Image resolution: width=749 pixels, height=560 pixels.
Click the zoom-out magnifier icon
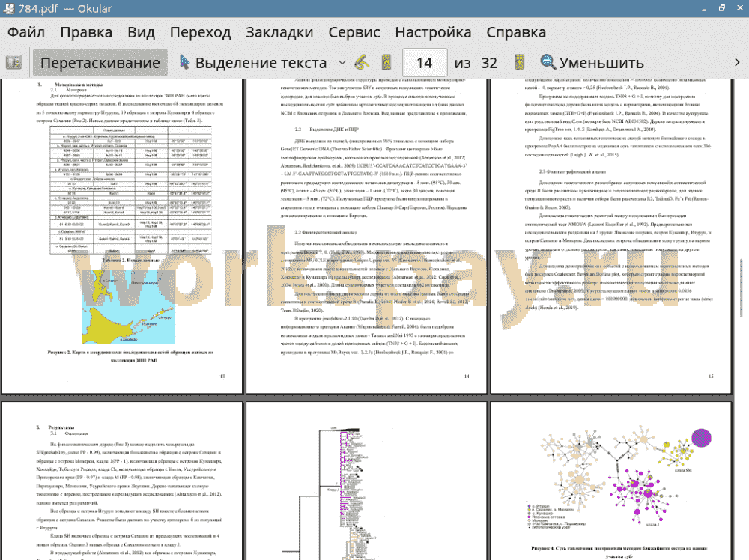coord(548,62)
